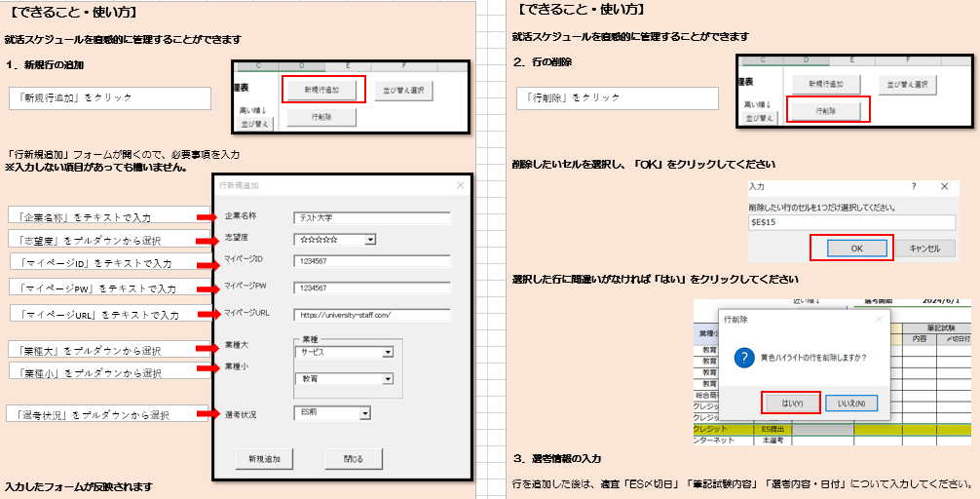Select 「マイページID」をテキストで入力 text box
Image resolution: width=980 pixels, height=499 pixels.
pyautogui.click(x=111, y=261)
